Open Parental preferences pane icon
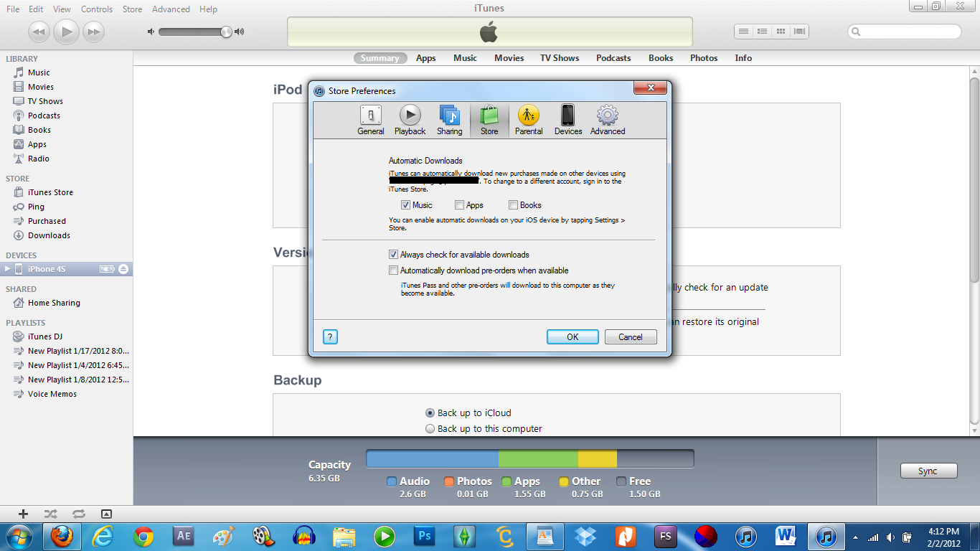 click(x=529, y=120)
